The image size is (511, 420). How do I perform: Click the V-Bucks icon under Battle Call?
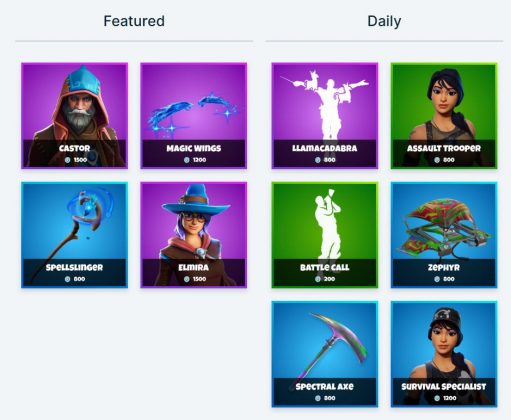[x=318, y=279]
